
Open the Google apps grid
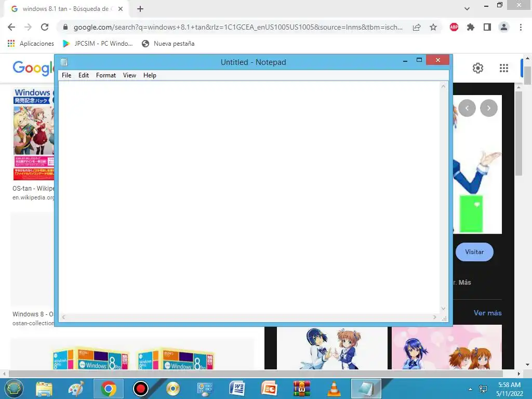pyautogui.click(x=504, y=68)
